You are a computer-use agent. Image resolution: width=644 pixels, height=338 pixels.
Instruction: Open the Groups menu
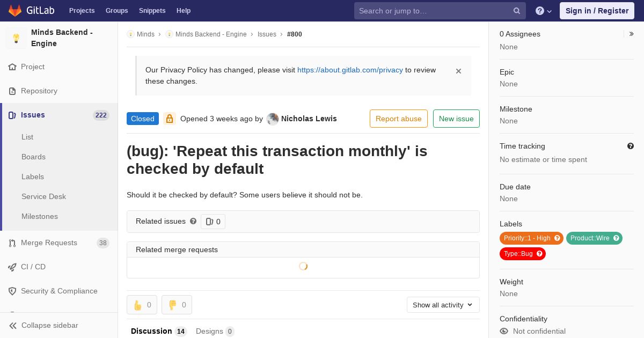point(116,11)
